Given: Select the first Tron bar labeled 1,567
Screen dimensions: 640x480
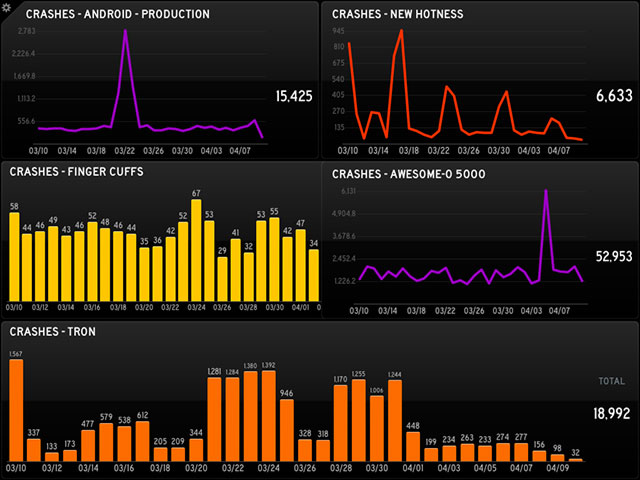Looking at the screenshot, I should point(15,410).
